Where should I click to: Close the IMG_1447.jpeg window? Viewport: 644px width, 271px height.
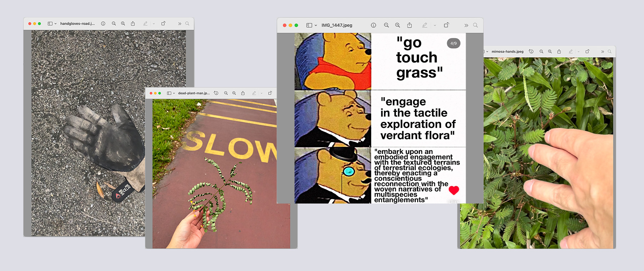point(285,25)
